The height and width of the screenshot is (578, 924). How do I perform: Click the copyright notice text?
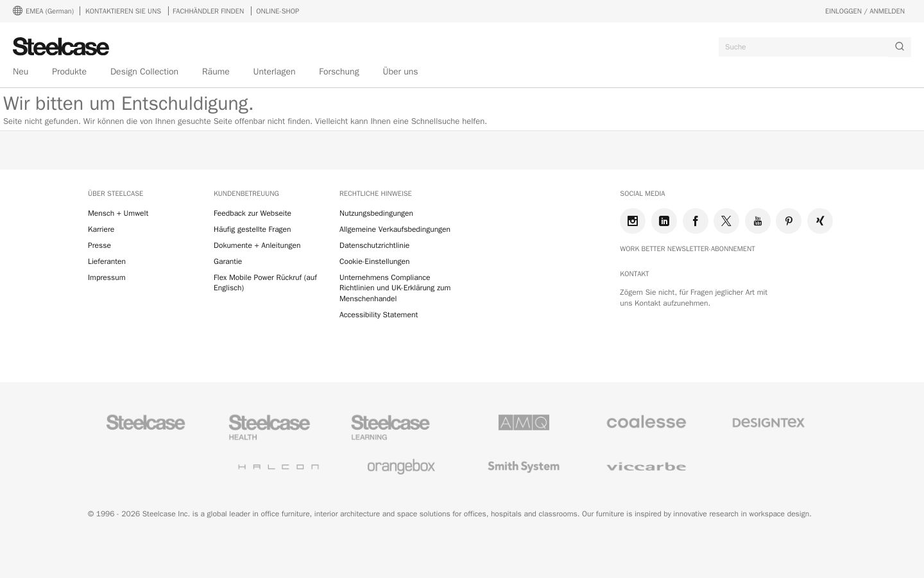click(449, 514)
